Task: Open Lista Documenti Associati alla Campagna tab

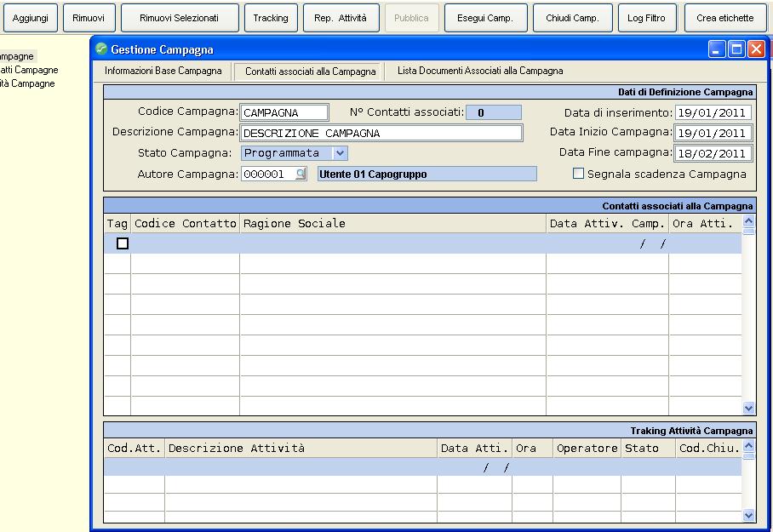Action: pyautogui.click(x=480, y=71)
